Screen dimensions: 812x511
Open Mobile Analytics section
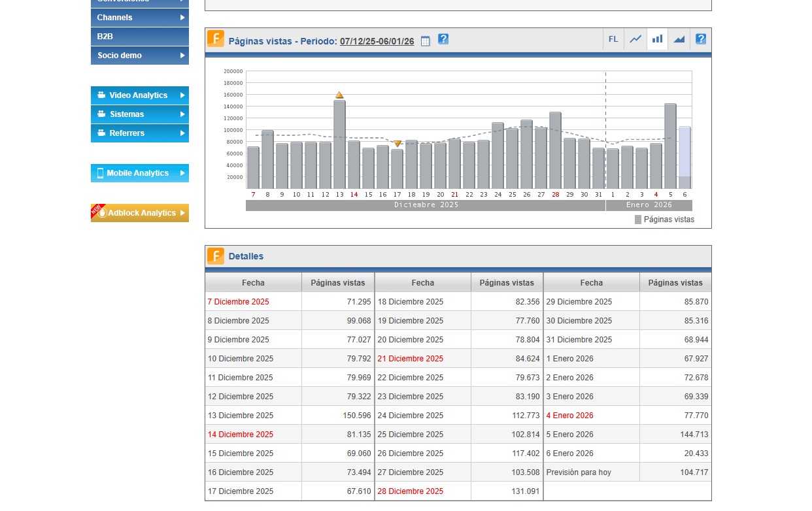click(140, 173)
